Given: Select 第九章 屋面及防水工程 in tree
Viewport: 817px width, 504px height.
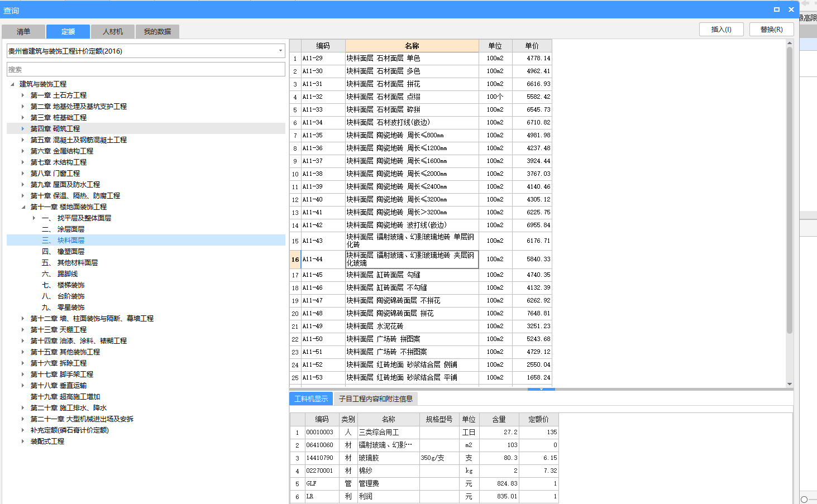Looking at the screenshot, I should (65, 185).
